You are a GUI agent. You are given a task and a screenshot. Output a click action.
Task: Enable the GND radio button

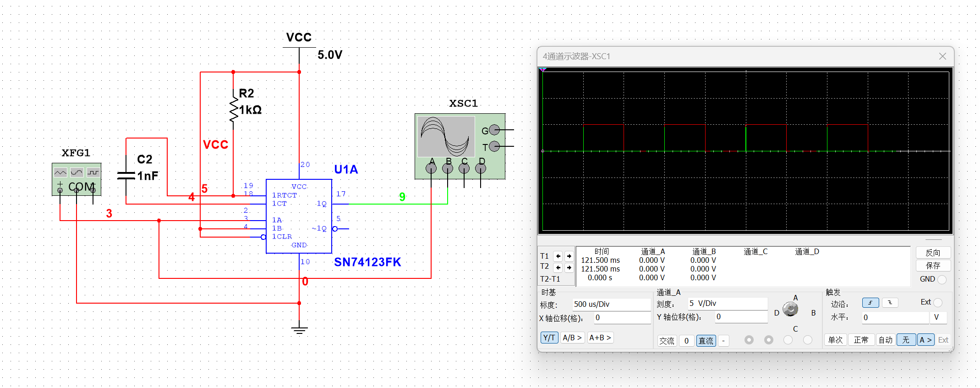942,279
